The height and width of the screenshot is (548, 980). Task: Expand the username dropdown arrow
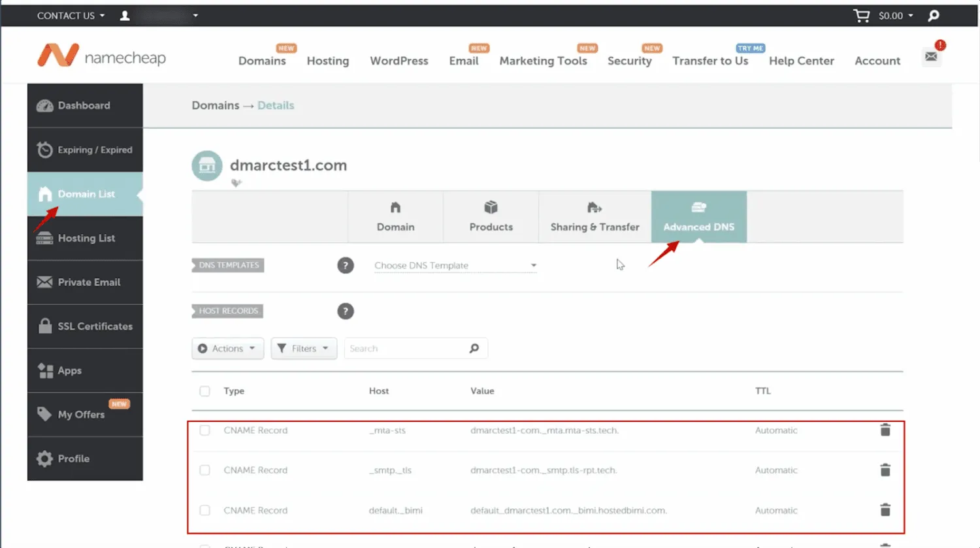(x=195, y=16)
